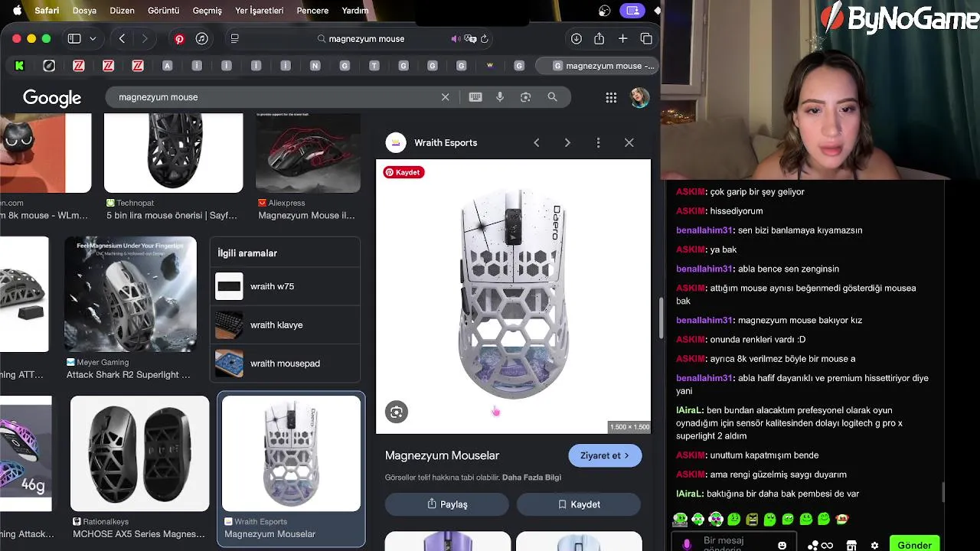Screen dimensions: 980x551
Task: Open the Google apps grid
Action: (611, 97)
